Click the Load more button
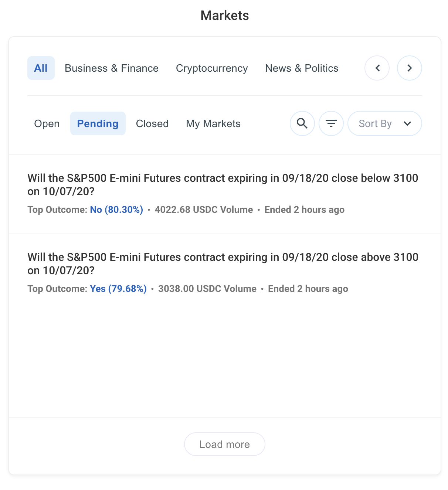 point(224,444)
